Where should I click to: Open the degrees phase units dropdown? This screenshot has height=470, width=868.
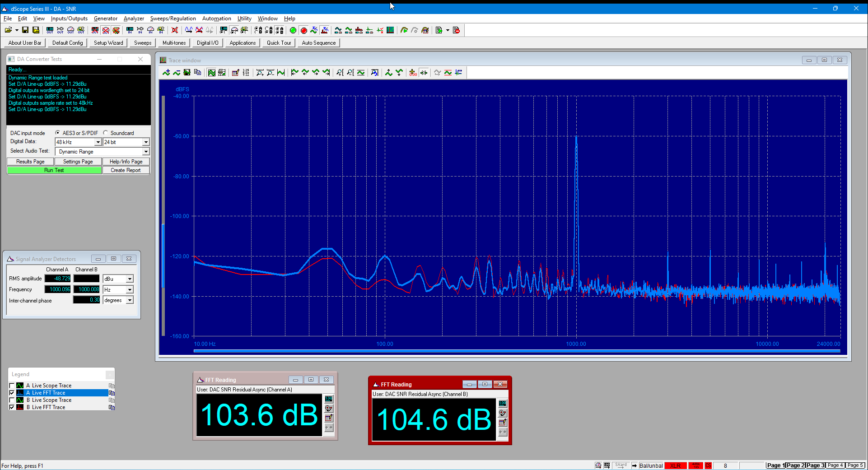pos(130,300)
